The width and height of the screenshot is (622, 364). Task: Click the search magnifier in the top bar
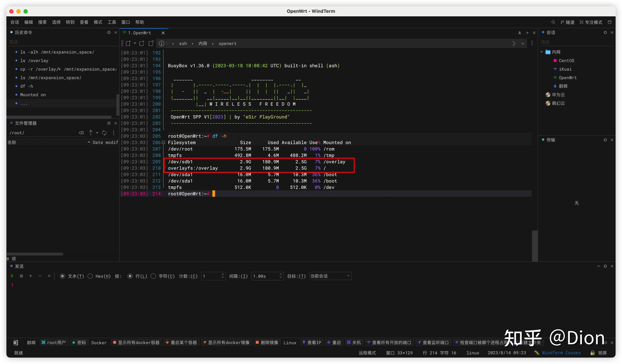(x=553, y=22)
